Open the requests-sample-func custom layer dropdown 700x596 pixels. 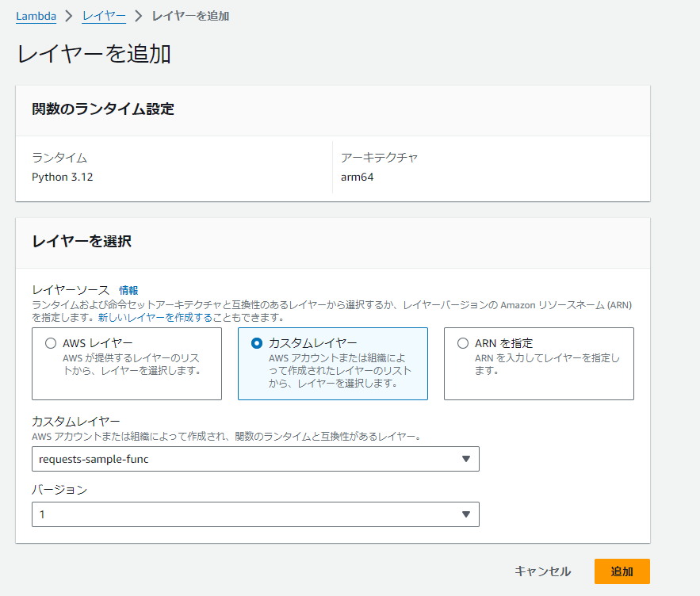255,459
